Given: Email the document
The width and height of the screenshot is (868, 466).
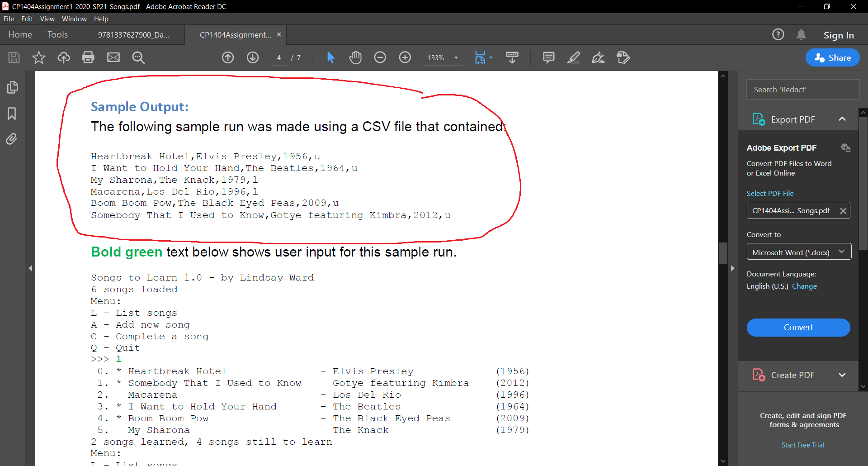Looking at the screenshot, I should click(113, 57).
